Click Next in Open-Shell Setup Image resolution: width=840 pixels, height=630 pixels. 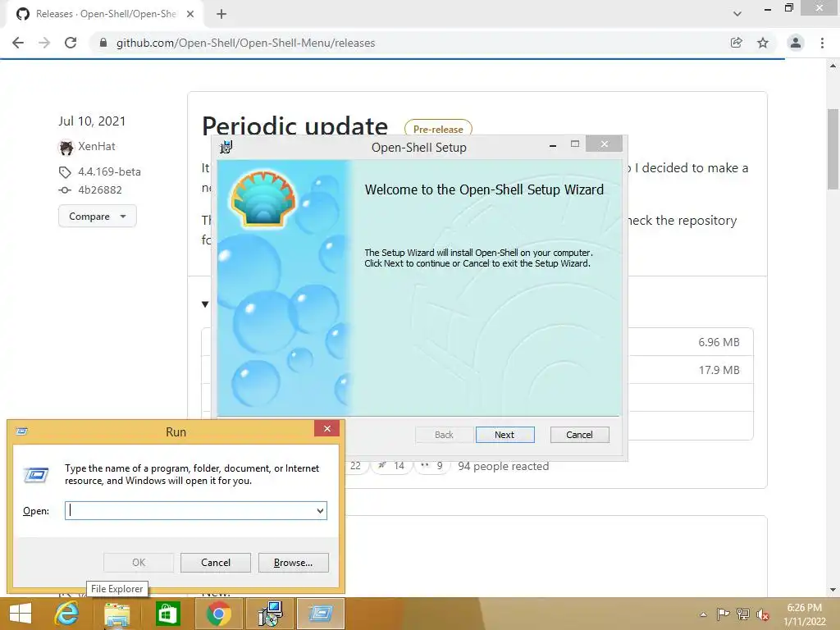pyautogui.click(x=504, y=435)
